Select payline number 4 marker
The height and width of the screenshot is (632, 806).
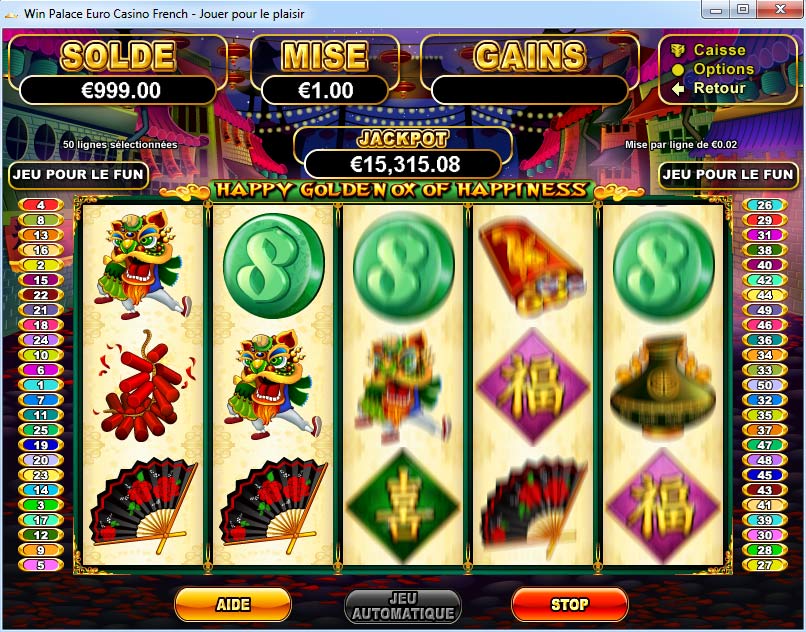[41, 205]
